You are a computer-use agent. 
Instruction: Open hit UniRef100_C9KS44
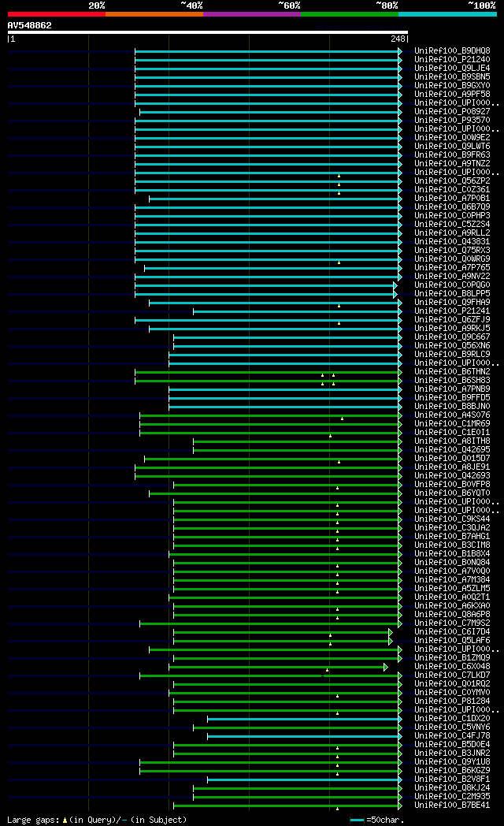point(452,519)
